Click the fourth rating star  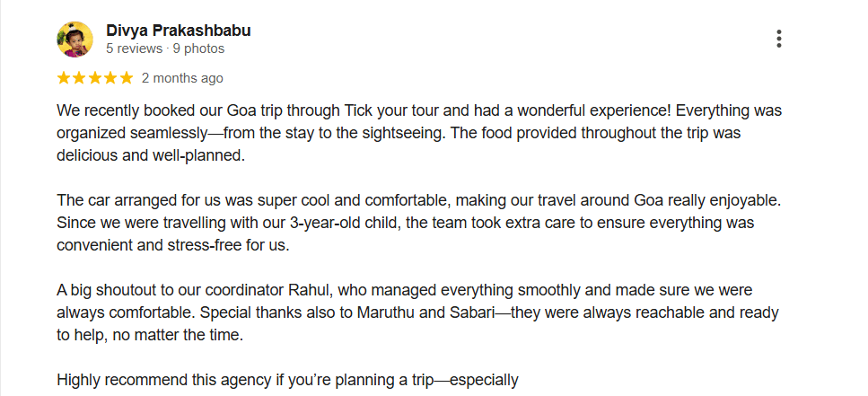pyautogui.click(x=110, y=78)
